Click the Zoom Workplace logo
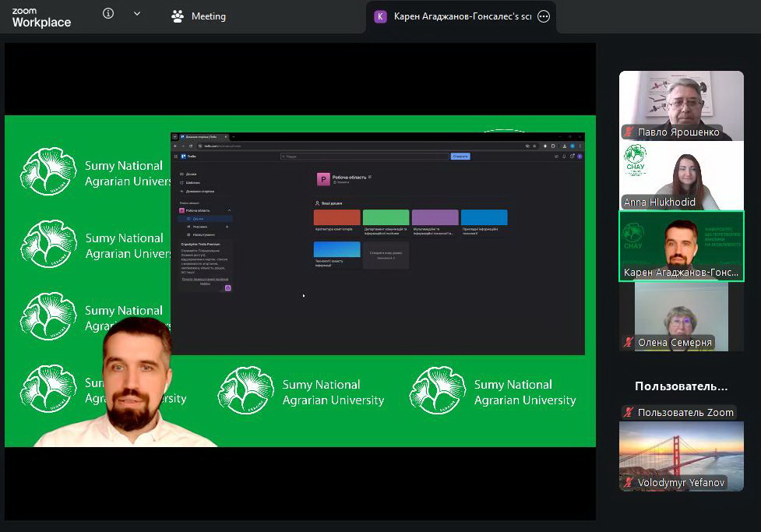The width and height of the screenshot is (761, 532). click(41, 17)
